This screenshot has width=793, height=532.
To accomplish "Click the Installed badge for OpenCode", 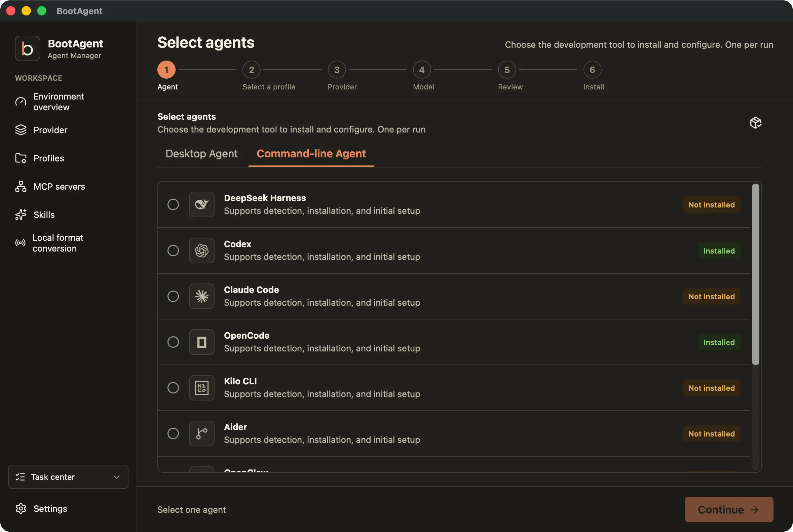I will (x=719, y=342).
